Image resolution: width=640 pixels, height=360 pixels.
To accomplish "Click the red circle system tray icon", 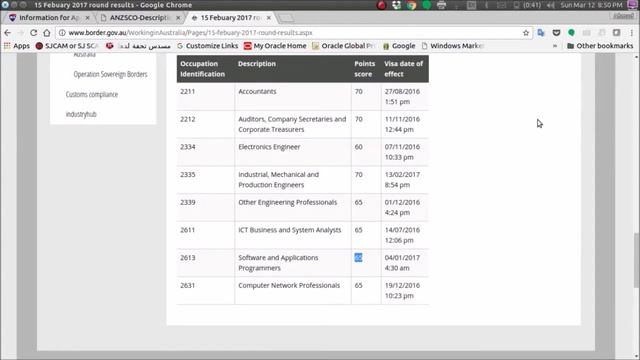I will [x=381, y=5].
